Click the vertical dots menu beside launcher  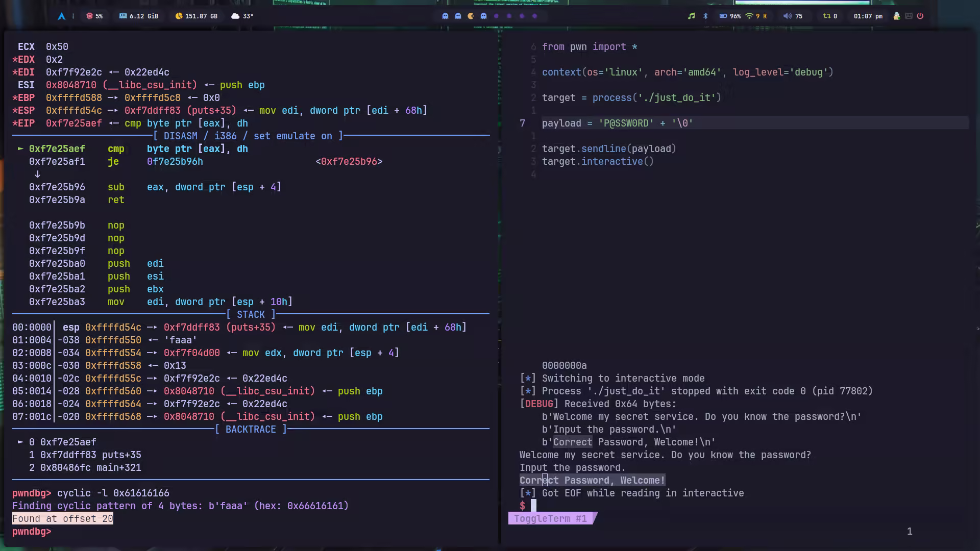point(73,16)
